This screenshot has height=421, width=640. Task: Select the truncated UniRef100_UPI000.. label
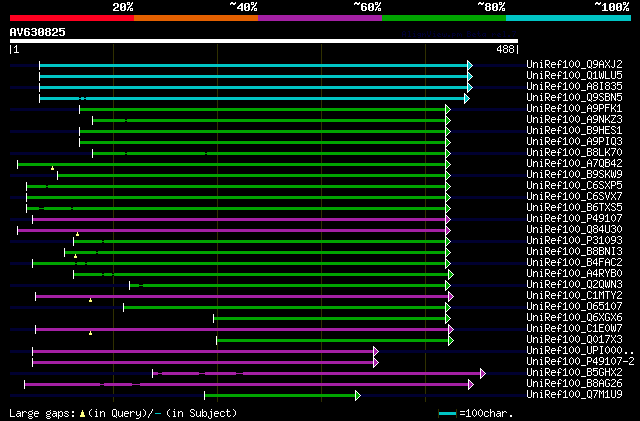pyautogui.click(x=580, y=351)
